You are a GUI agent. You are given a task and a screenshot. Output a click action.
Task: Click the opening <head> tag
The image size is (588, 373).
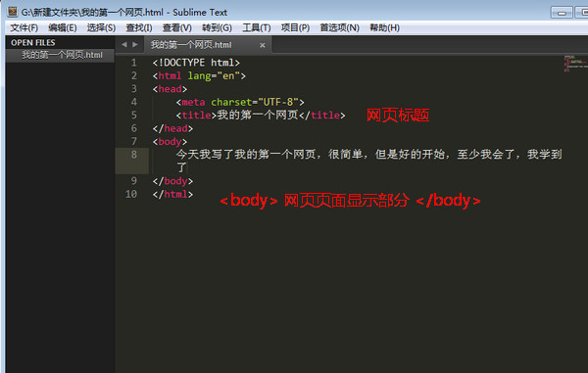tap(170, 89)
